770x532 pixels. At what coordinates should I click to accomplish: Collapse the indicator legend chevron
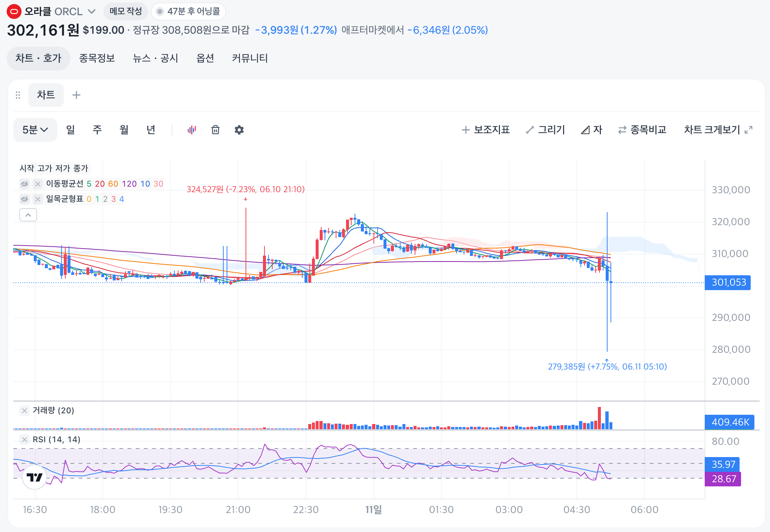28,215
